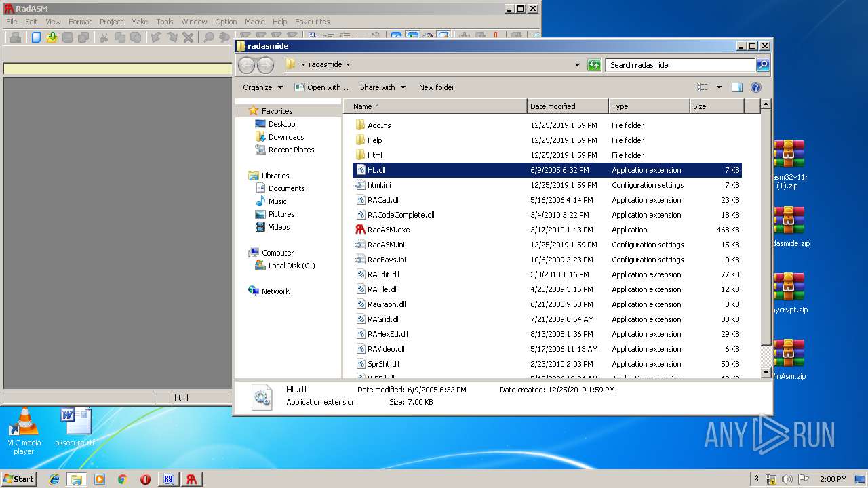Click the Cut scissors icon in RadASM

pos(104,38)
